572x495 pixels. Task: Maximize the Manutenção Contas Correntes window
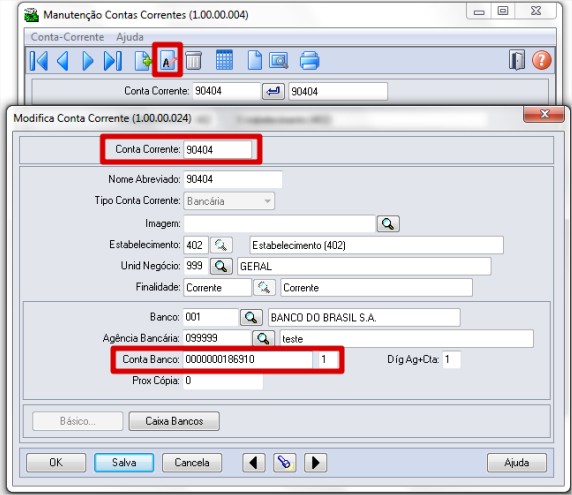click(x=503, y=11)
